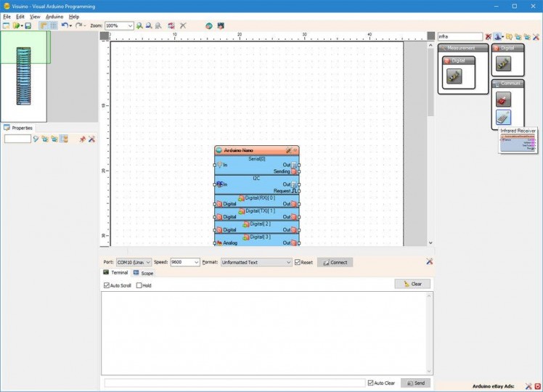Open the Arduino menu
543x392 pixels.
tap(54, 16)
